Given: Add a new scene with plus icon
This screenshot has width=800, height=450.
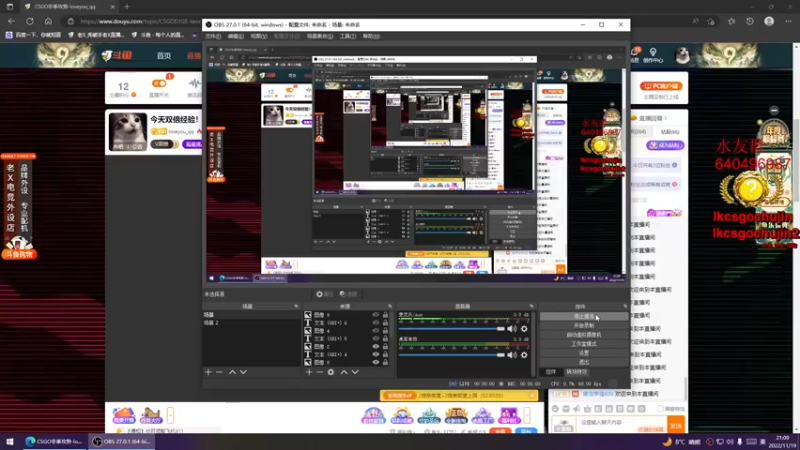Looking at the screenshot, I should pos(208,372).
